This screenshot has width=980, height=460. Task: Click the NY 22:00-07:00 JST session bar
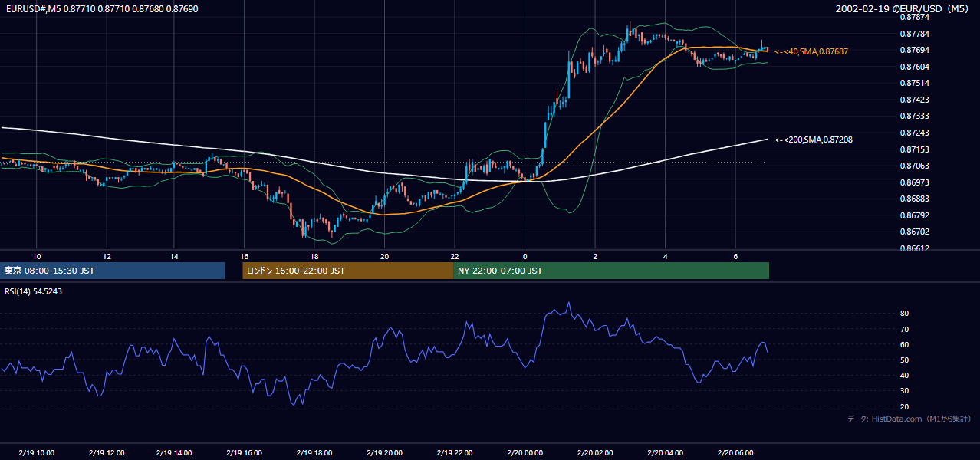tap(611, 271)
